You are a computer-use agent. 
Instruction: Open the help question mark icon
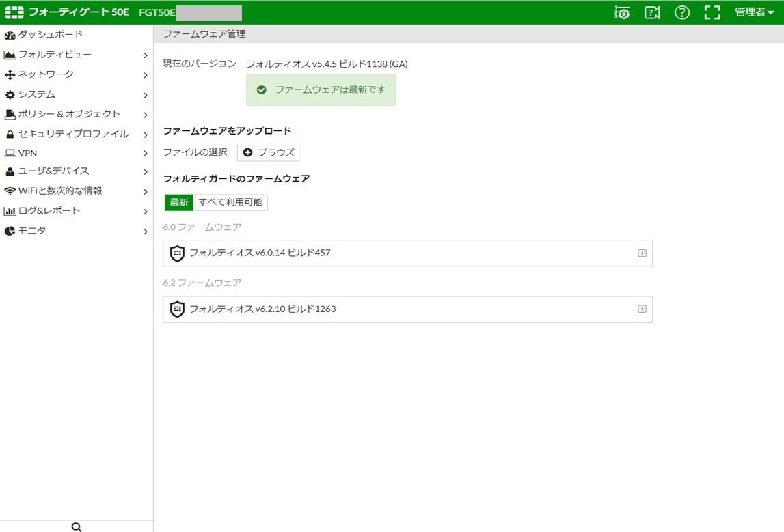[682, 12]
